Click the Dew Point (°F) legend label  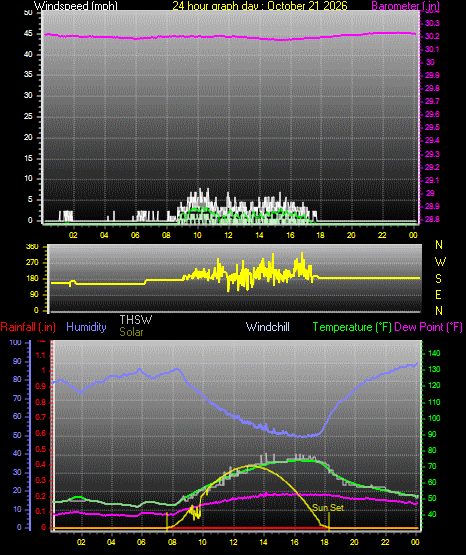click(428, 327)
